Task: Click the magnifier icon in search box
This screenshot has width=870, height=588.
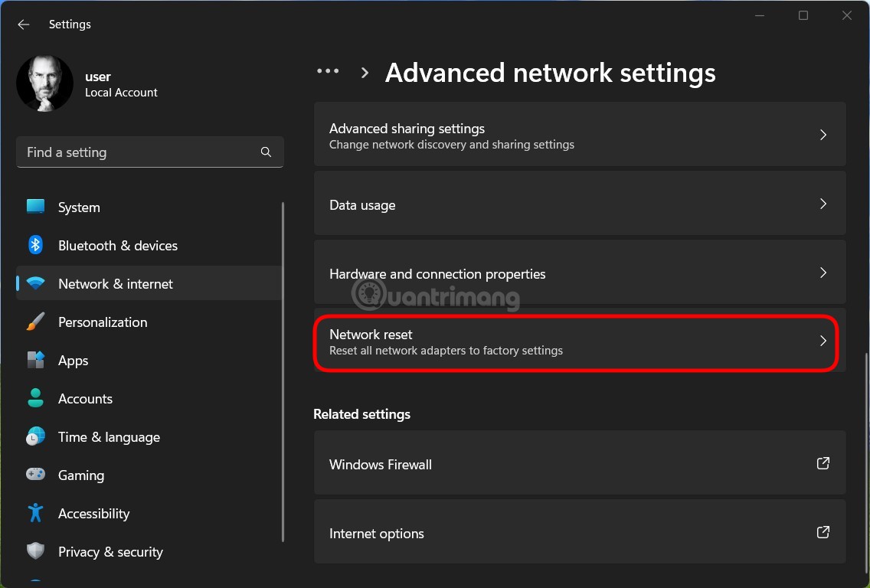Action: coord(266,152)
